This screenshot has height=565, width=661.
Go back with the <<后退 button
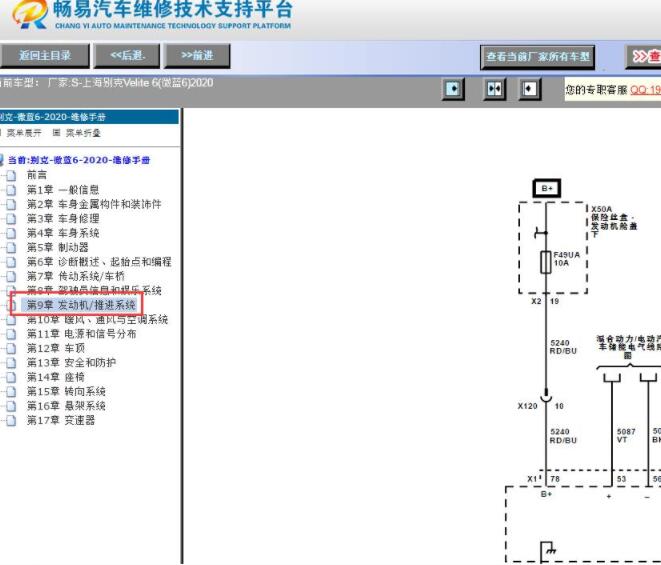point(127,56)
